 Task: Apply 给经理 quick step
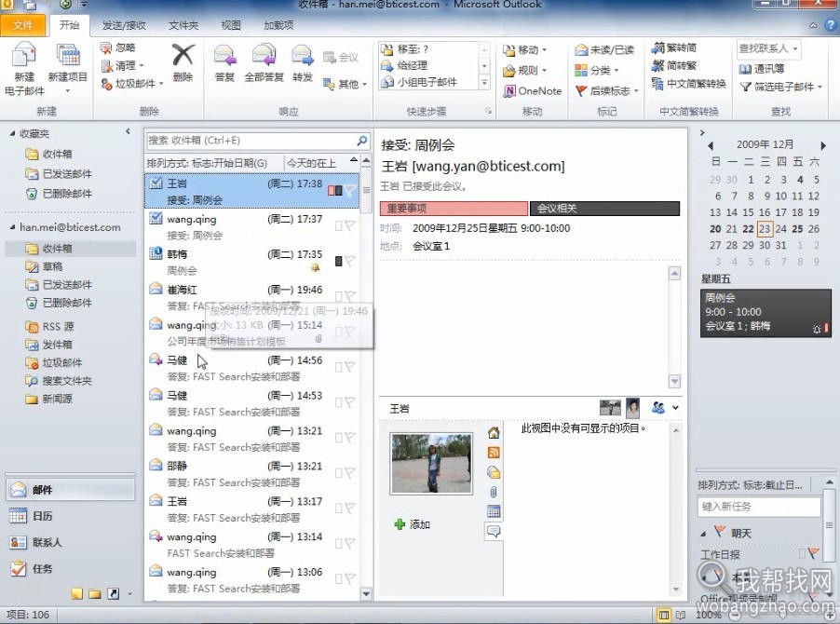404,65
